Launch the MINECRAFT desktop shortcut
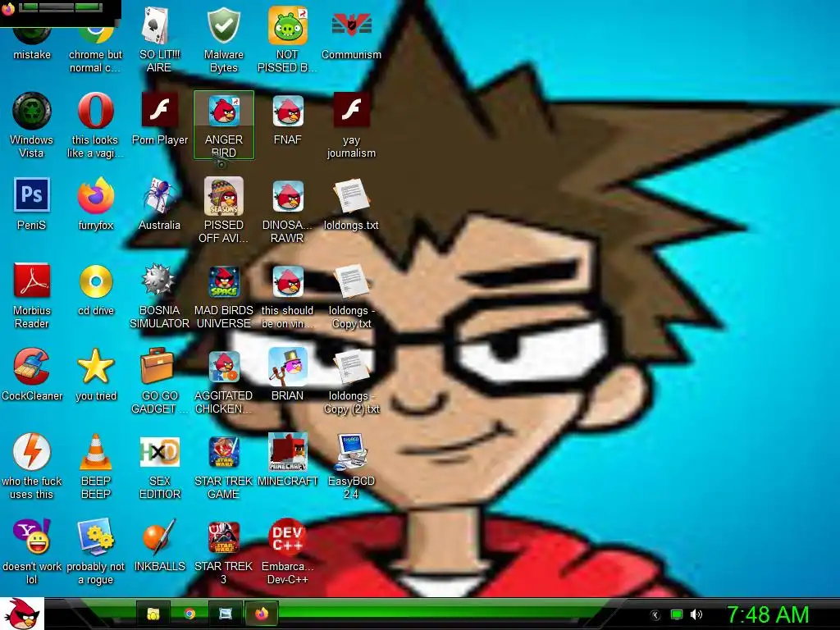Viewport: 840px width, 630px height. (x=288, y=459)
